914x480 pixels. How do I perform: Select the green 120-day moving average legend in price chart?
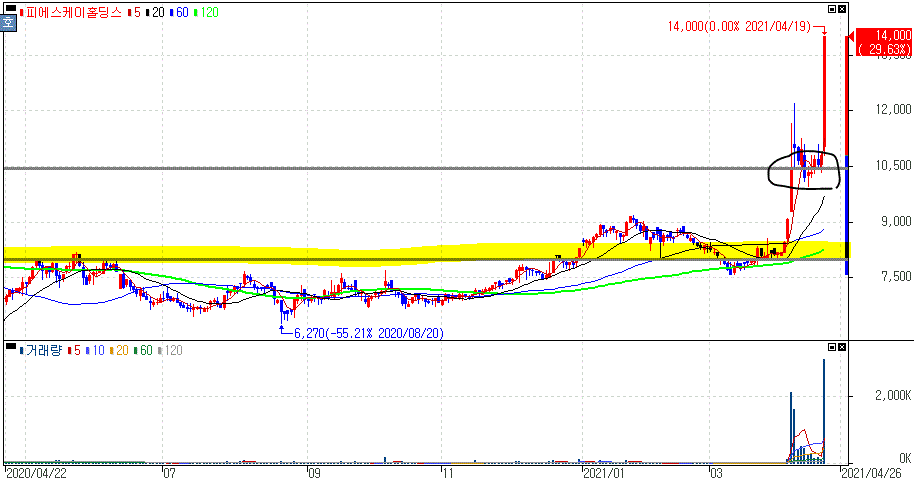tap(207, 12)
